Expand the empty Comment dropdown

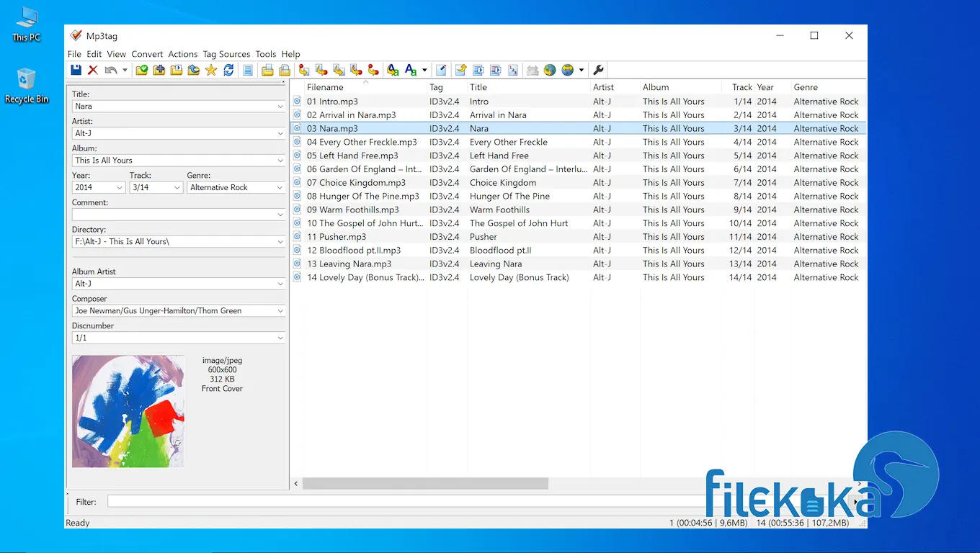(x=280, y=215)
